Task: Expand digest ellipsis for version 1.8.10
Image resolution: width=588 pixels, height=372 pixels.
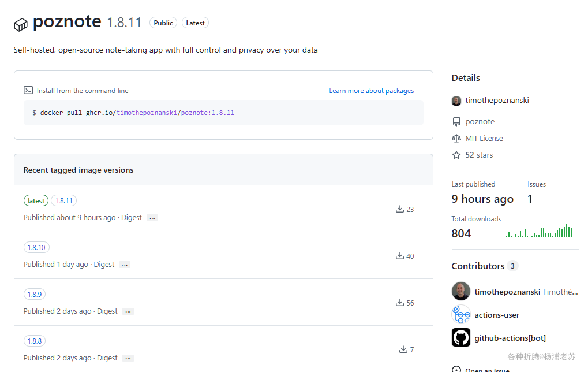Action: tap(125, 265)
